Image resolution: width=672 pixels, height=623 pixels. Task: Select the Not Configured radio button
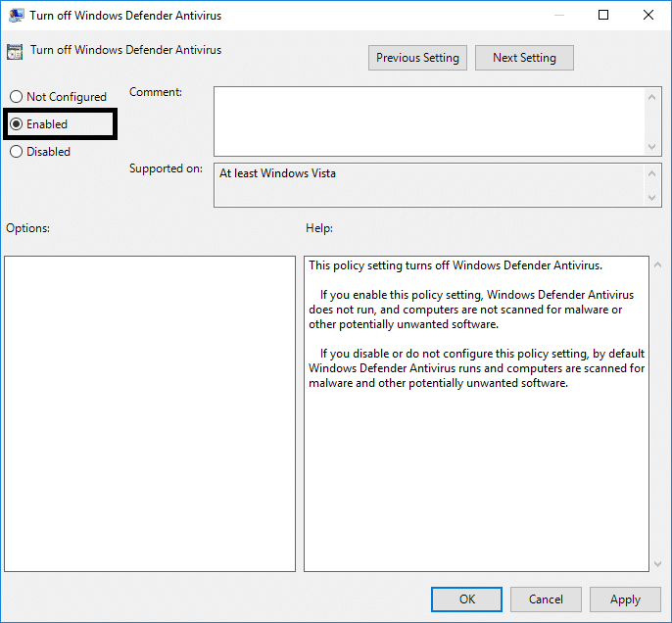tap(16, 97)
